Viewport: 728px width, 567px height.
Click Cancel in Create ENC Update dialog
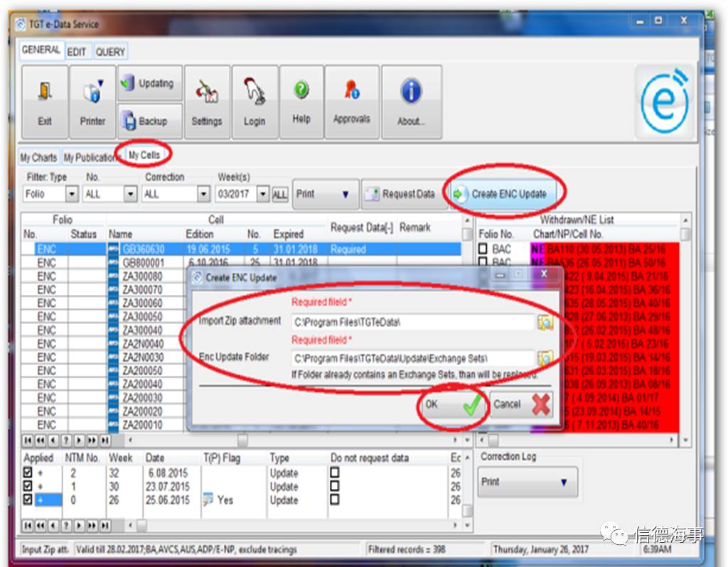pyautogui.click(x=521, y=404)
